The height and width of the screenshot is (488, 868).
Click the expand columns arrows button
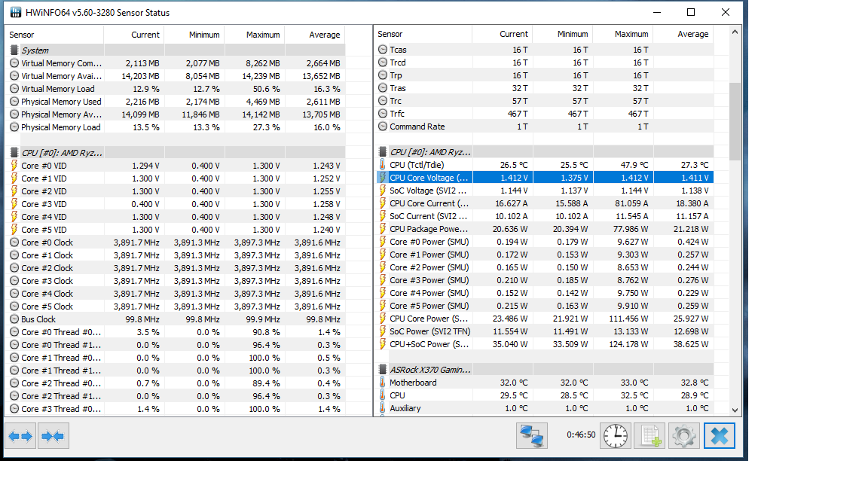[x=20, y=436]
